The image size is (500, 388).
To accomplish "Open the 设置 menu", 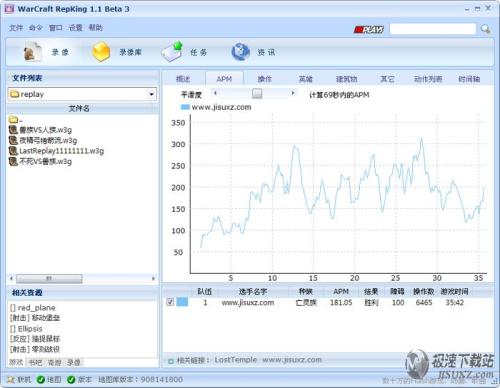I will point(76,28).
